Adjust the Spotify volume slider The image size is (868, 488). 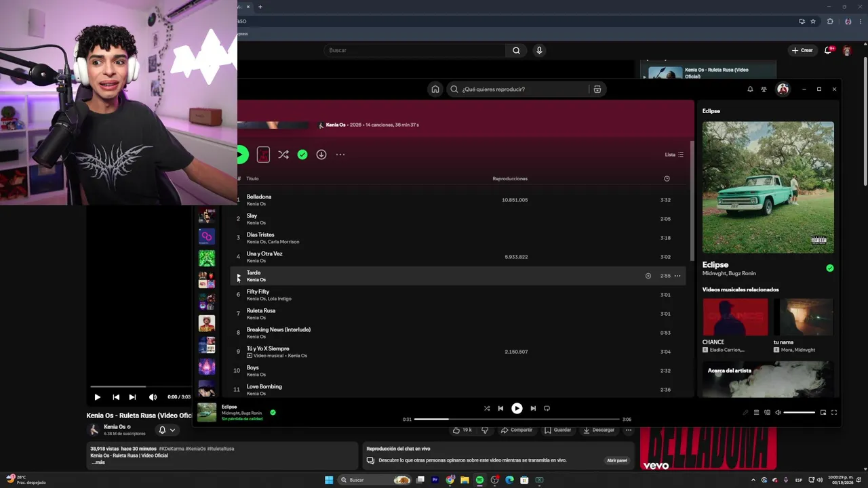800,412
